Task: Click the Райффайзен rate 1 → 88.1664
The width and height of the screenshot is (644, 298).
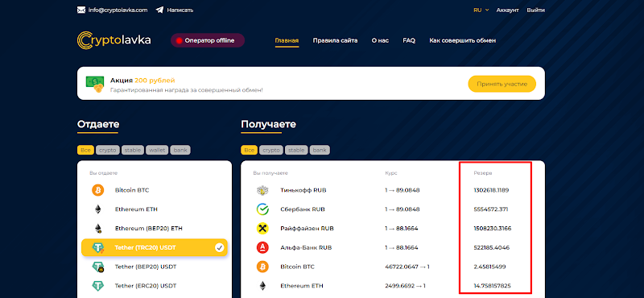Action: coord(401,228)
